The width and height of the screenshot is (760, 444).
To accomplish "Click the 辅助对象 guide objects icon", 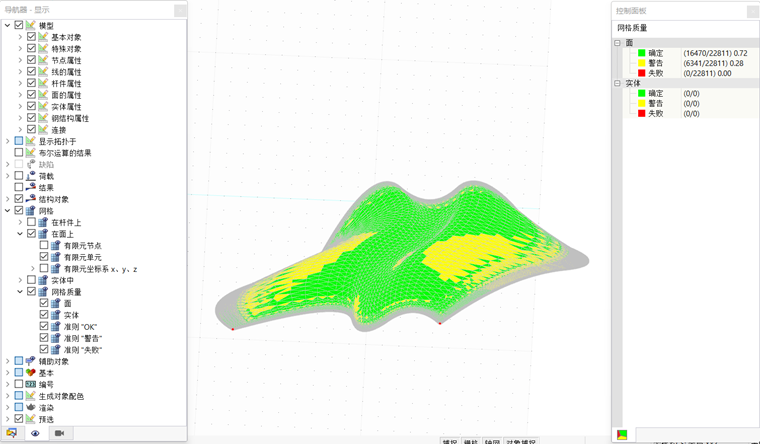I will tap(31, 361).
